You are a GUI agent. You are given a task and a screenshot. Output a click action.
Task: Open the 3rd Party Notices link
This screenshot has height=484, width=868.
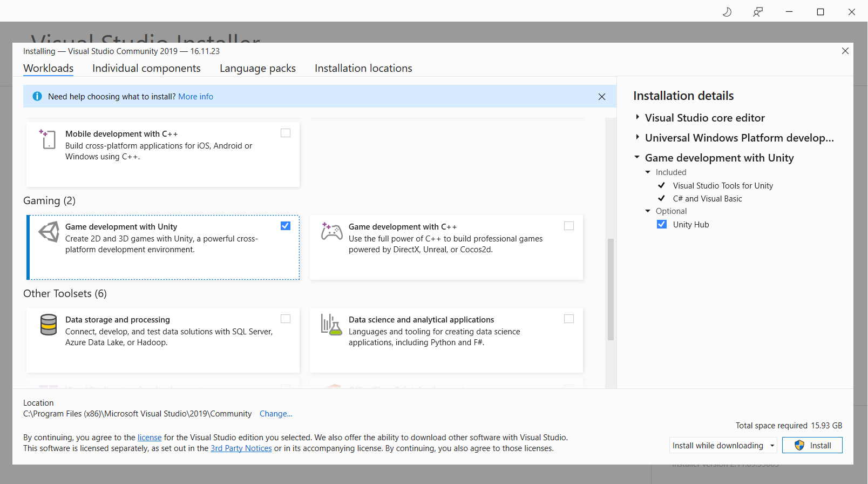[x=241, y=448]
